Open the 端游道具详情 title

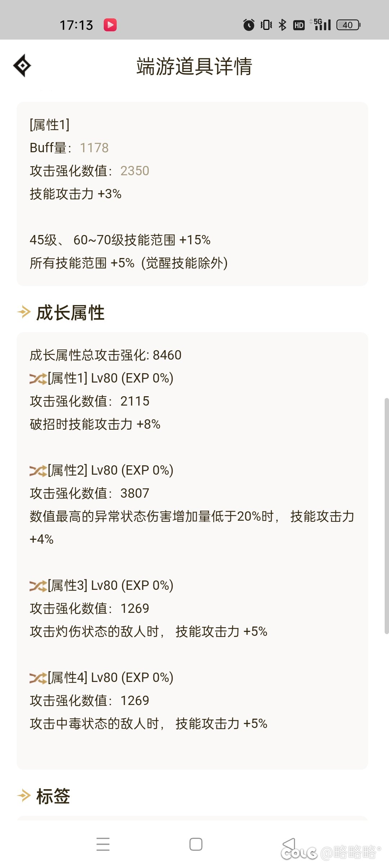pyautogui.click(x=194, y=67)
